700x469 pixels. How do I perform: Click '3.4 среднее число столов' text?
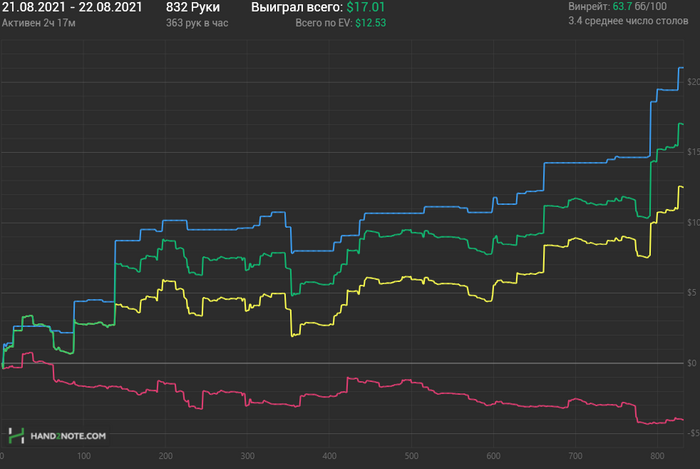(628, 21)
